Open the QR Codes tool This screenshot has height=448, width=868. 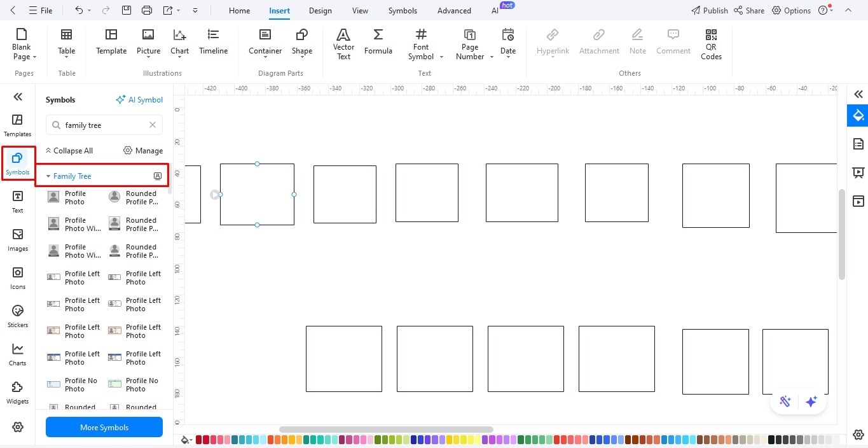point(710,42)
